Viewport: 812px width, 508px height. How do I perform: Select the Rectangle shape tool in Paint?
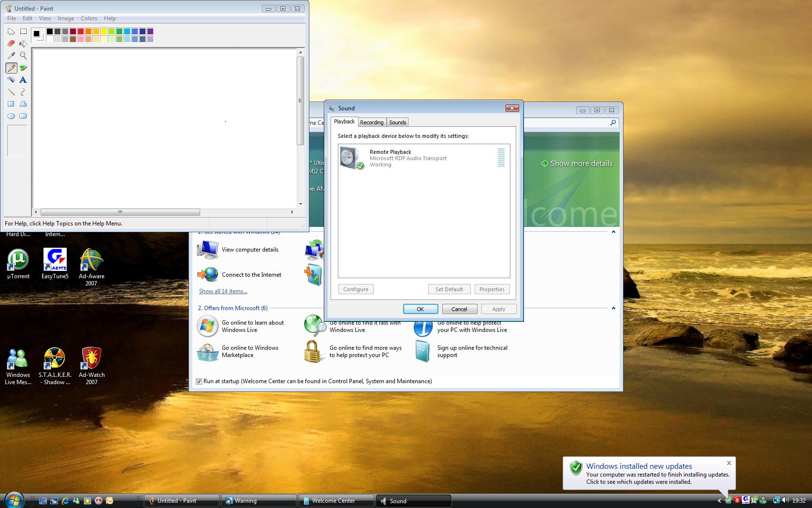(11, 104)
